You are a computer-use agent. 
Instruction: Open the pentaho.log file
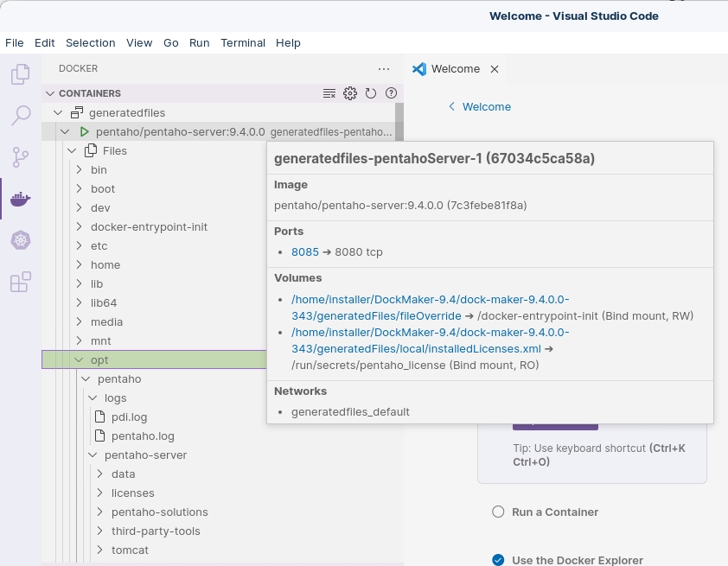(143, 436)
